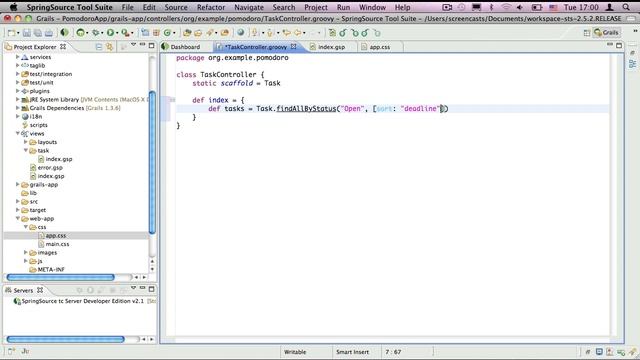Click the Save All toolbar icon
Screen dimensions: 640x360
(x=38, y=33)
